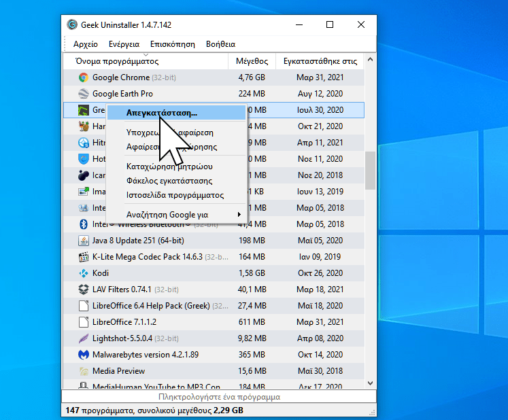Select the Media Preview entry name
The image size is (508, 420).
pos(118,371)
